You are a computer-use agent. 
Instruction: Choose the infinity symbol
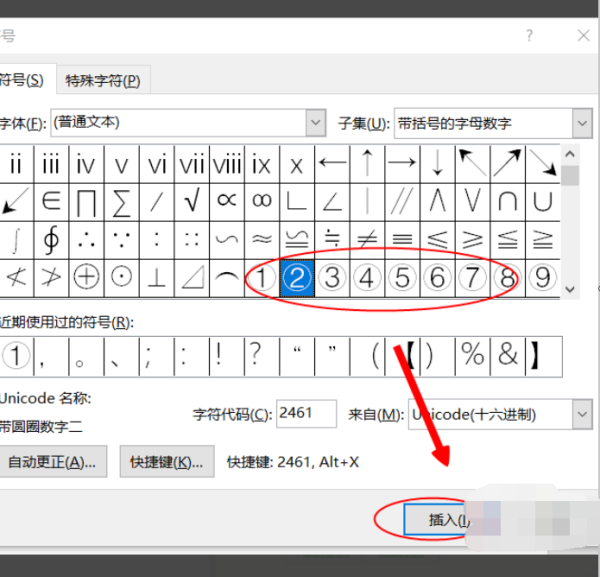click(262, 202)
